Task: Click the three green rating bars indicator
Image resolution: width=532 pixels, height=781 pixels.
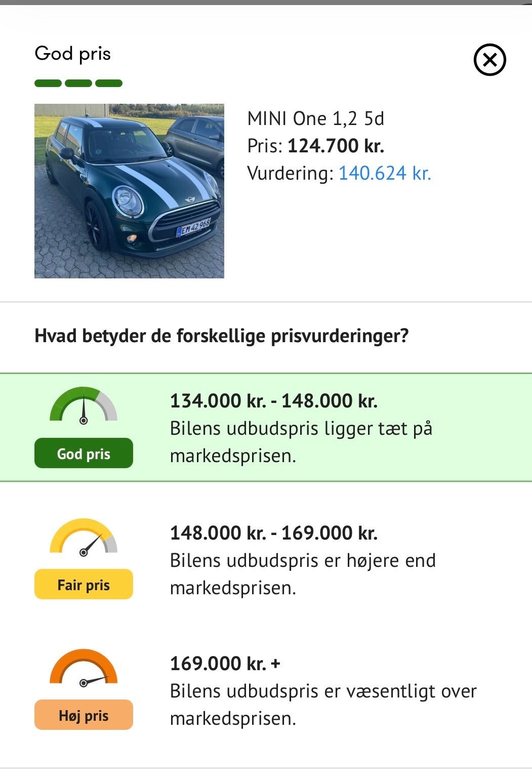Action: pyautogui.click(x=78, y=84)
